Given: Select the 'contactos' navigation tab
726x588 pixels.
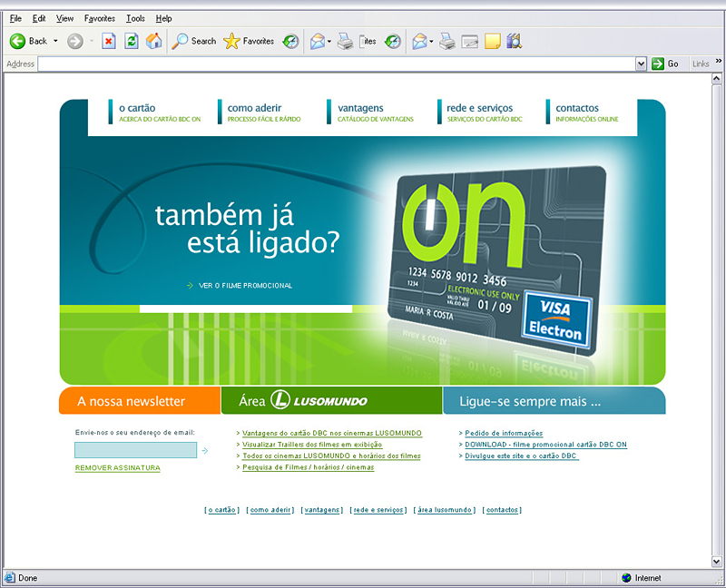Looking at the screenshot, I should [583, 112].
